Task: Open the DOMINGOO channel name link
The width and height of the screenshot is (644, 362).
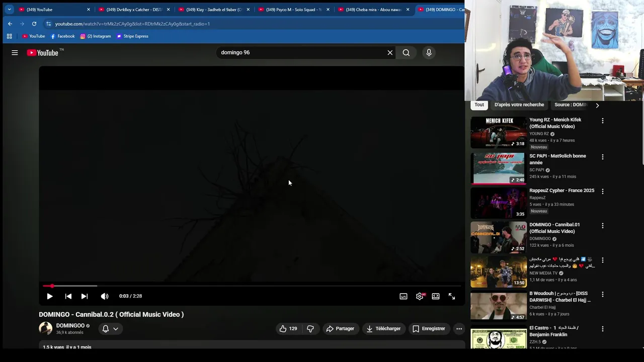Action: tap(70, 326)
